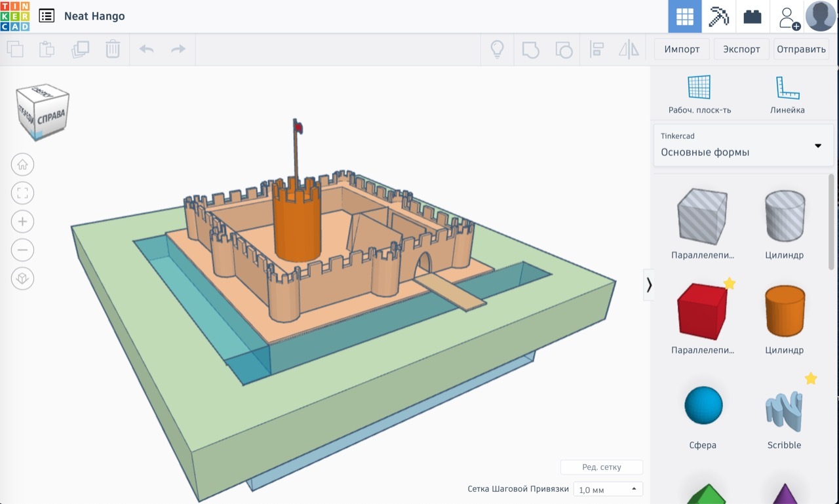The width and height of the screenshot is (839, 504).
Task: Click the Copy toolbar icon
Action: (x=15, y=49)
